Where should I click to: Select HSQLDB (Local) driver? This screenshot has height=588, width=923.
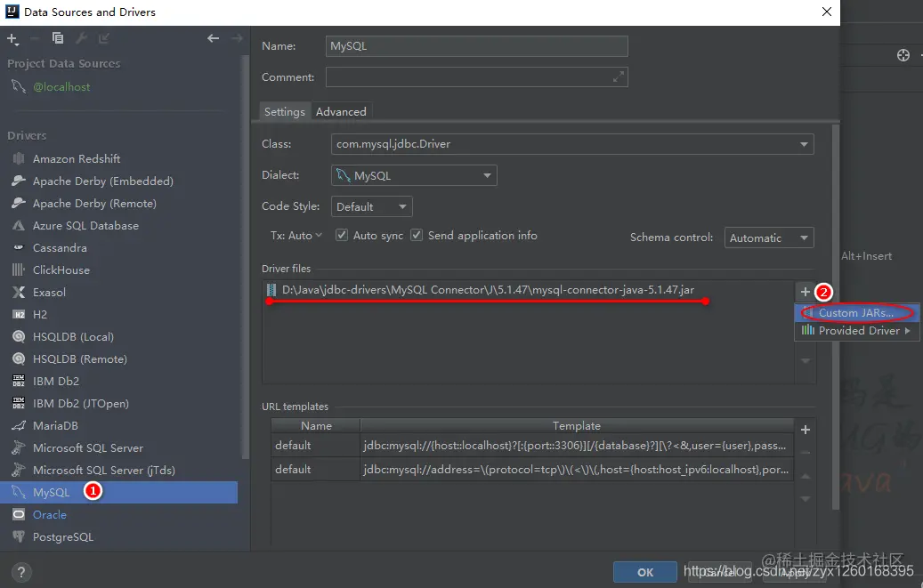pyautogui.click(x=73, y=336)
